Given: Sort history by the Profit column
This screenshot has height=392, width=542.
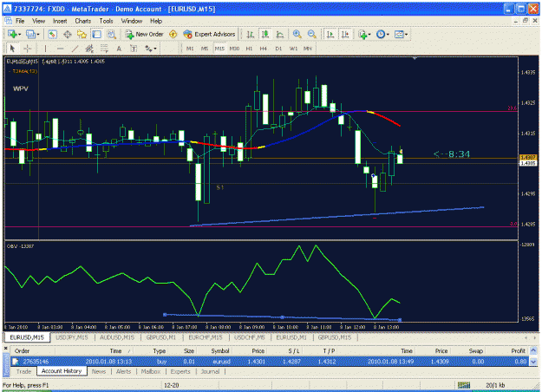Looking at the screenshot, I should [x=518, y=351].
